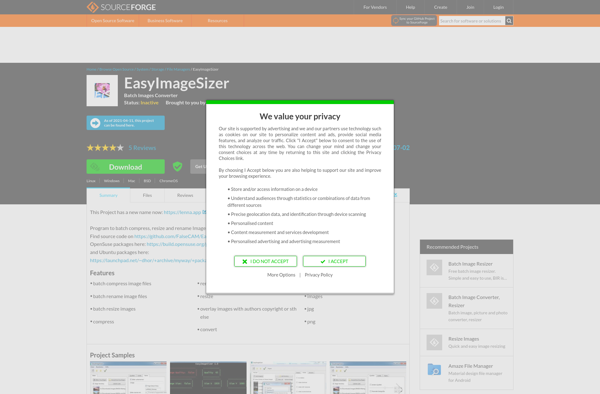Click Home breadcrumb link
Viewport: 600px width, 394px height.
pos(91,69)
